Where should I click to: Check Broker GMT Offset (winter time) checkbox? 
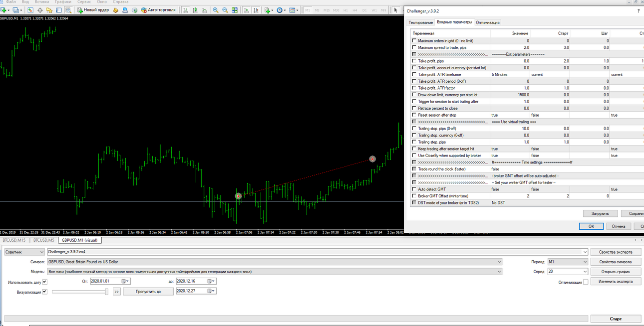(x=414, y=196)
